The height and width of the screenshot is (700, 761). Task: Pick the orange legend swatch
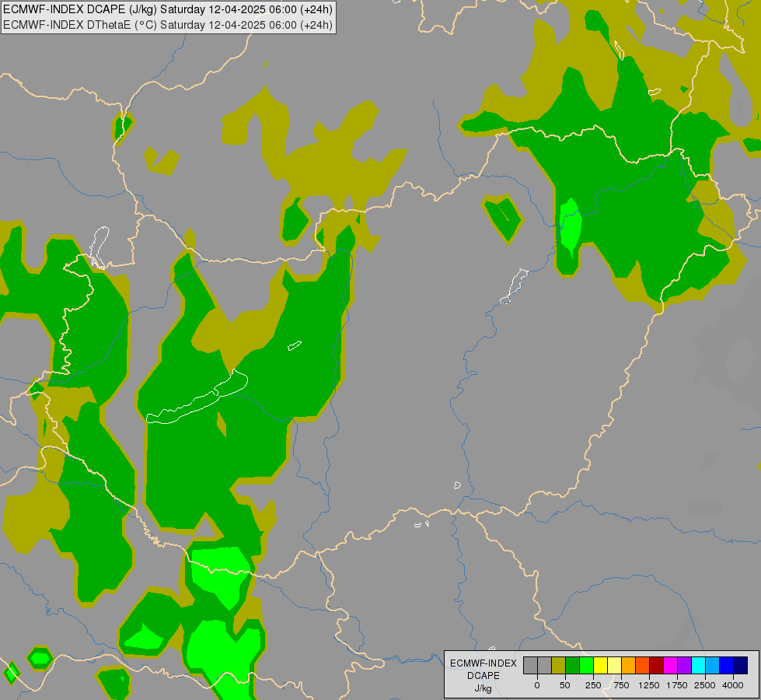[629, 665]
